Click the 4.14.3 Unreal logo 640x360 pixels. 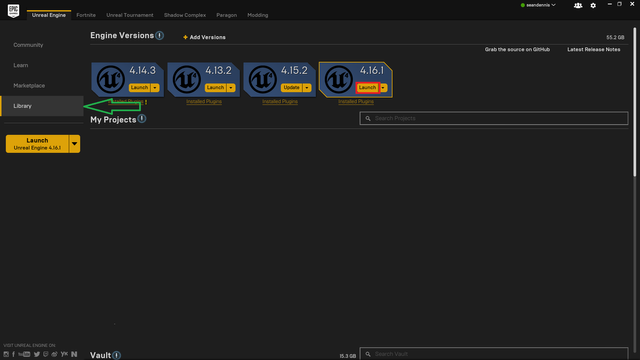[110, 79]
